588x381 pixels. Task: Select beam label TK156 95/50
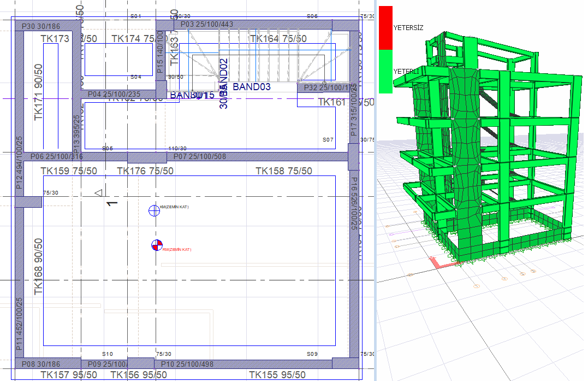pyautogui.click(x=139, y=375)
